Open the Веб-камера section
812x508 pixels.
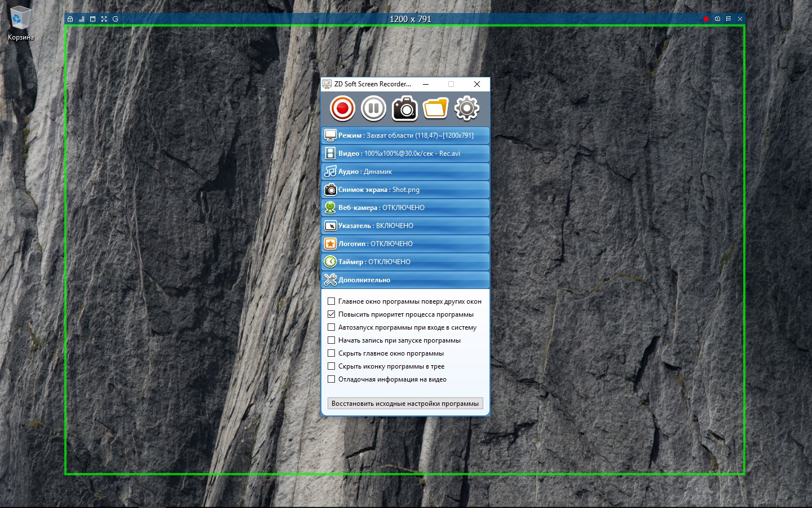405,208
